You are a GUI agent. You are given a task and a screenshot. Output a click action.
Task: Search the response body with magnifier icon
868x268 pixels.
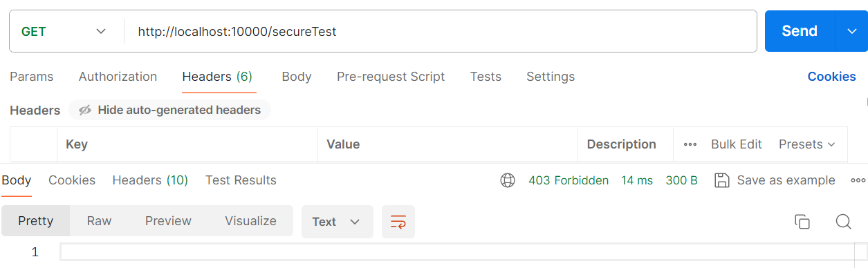point(843,222)
